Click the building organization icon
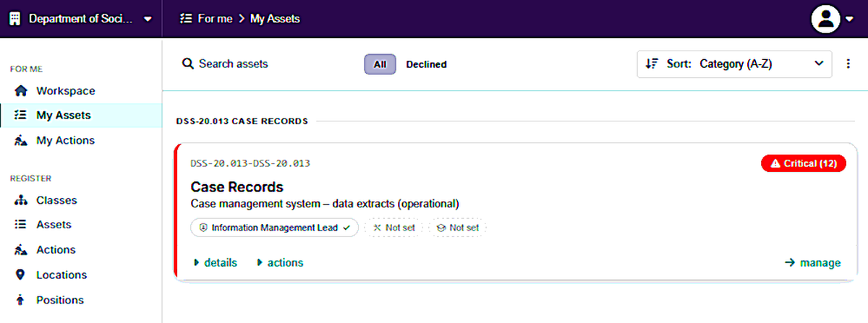The image size is (868, 323). pos(15,19)
